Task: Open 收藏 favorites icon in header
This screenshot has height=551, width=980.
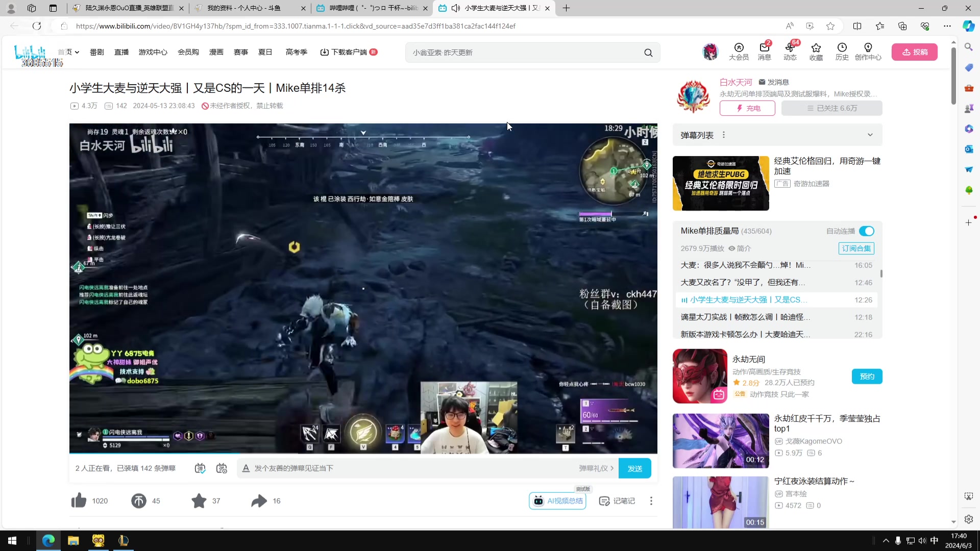Action: pos(816,52)
